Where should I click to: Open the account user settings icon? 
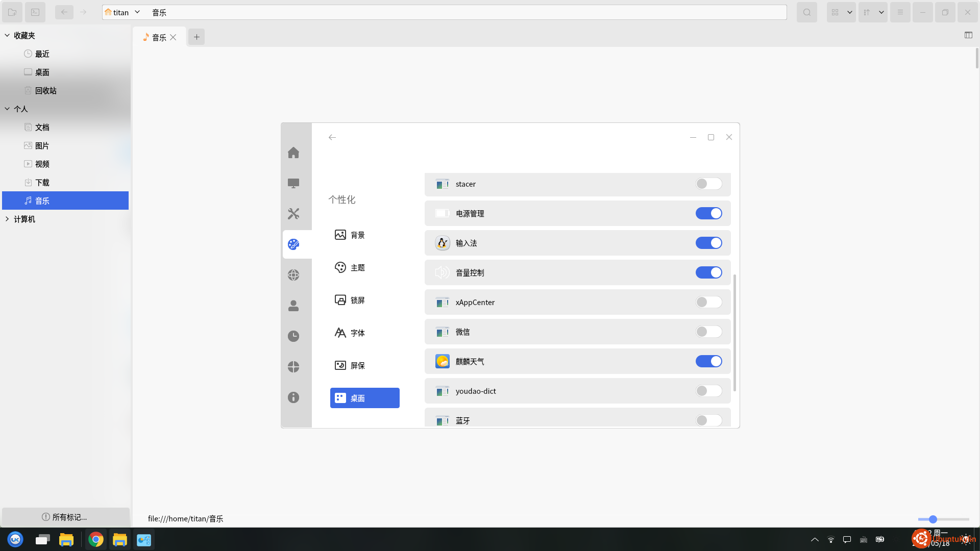click(293, 306)
